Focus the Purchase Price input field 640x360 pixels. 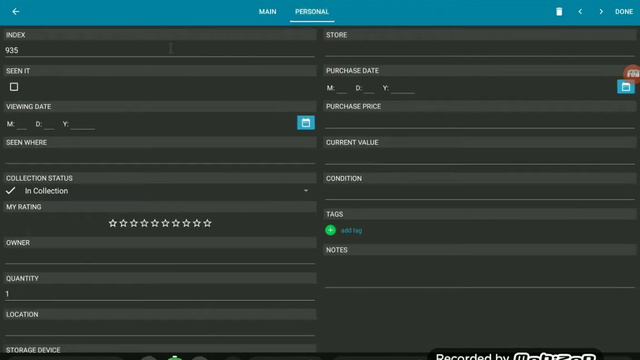pos(480,121)
